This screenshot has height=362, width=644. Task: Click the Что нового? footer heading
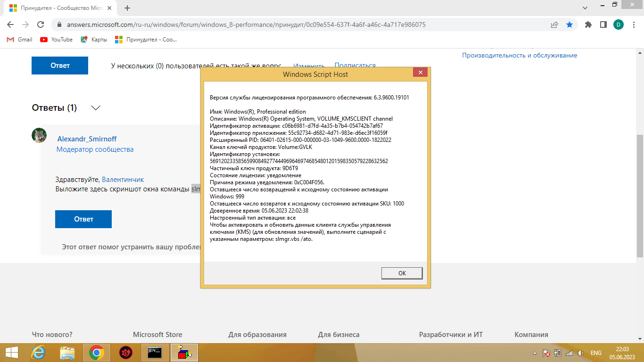(x=52, y=335)
